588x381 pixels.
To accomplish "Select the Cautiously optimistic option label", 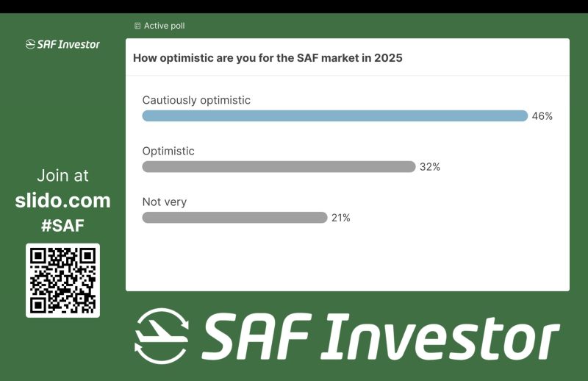I will point(196,100).
